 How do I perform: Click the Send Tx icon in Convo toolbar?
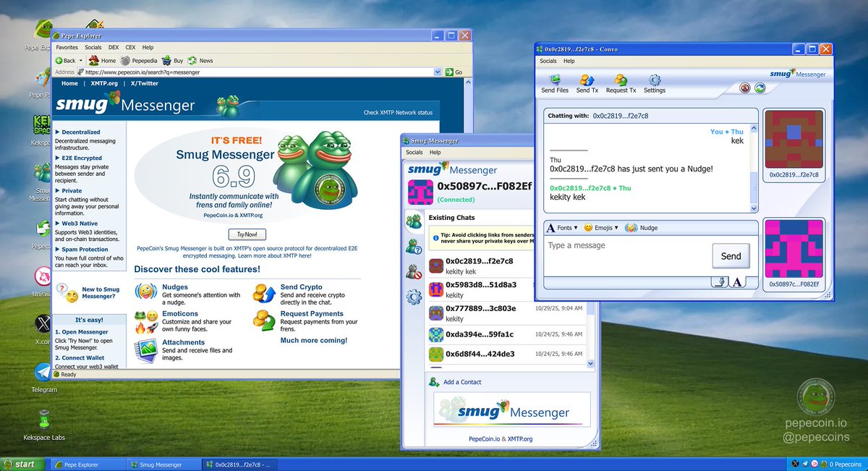click(587, 80)
